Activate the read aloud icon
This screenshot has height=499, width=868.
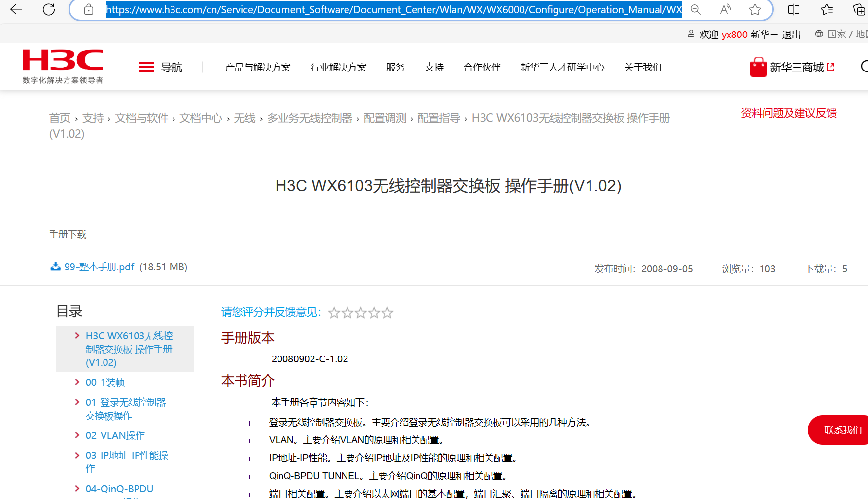click(725, 9)
